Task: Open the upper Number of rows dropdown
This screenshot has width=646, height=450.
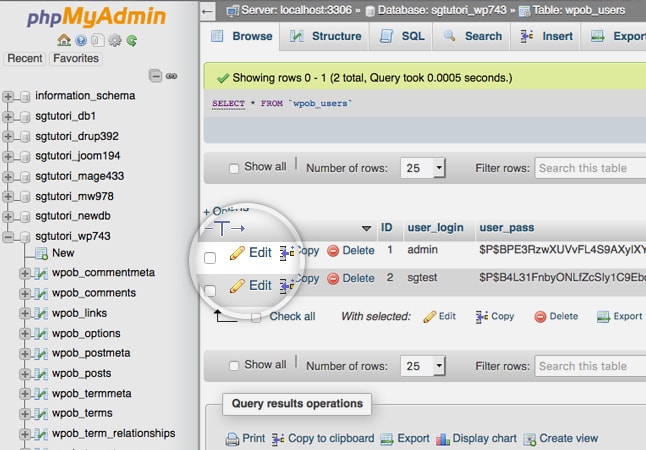Action: 423,168
